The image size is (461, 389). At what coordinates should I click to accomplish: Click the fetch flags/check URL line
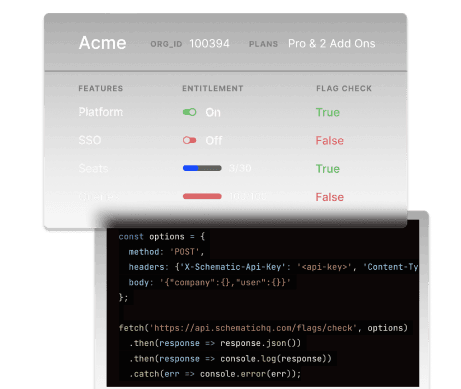263,328
